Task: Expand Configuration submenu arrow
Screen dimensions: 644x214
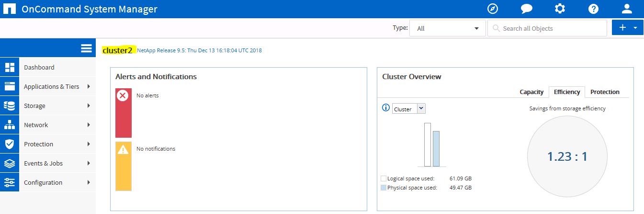Action: tap(89, 182)
